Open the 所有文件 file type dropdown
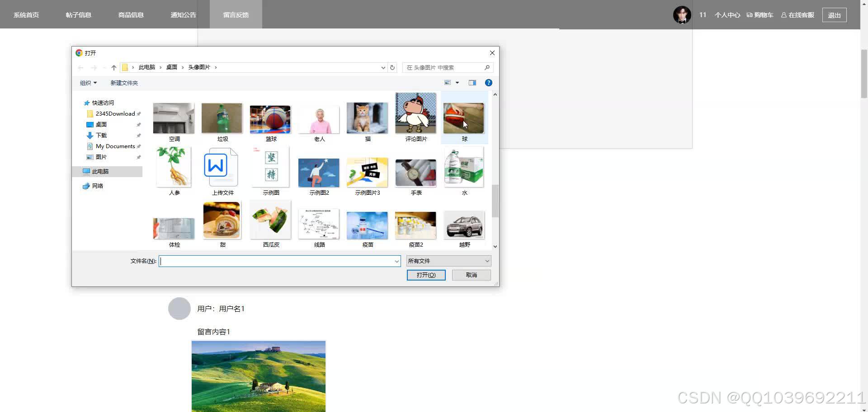 tap(448, 261)
